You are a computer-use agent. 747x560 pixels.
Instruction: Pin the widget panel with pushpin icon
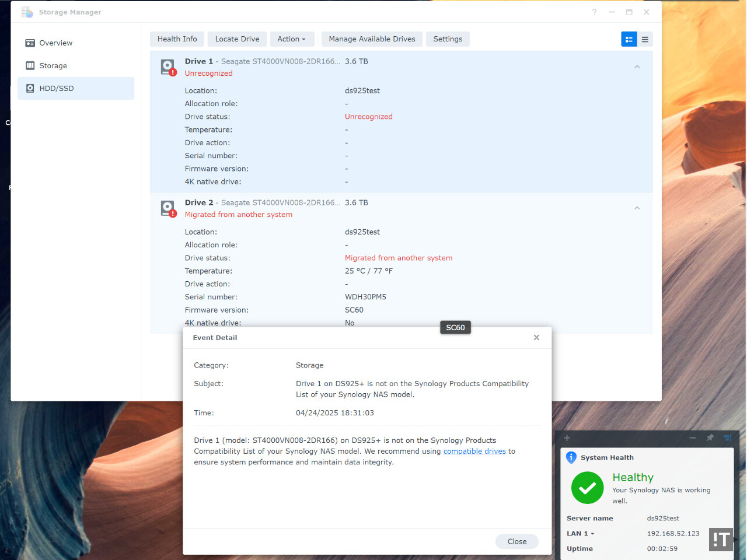click(710, 437)
